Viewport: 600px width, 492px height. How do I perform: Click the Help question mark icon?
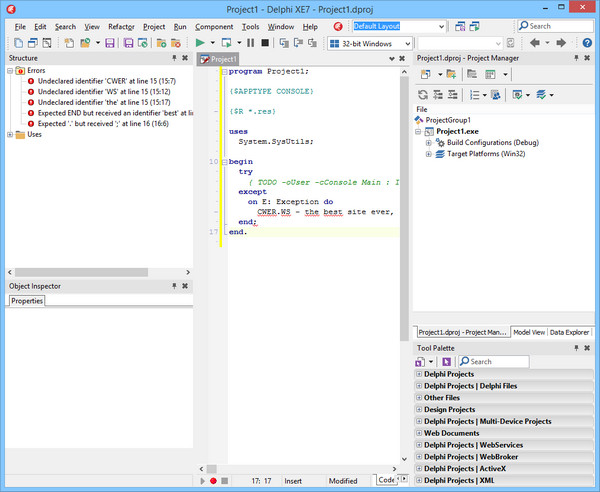(588, 43)
